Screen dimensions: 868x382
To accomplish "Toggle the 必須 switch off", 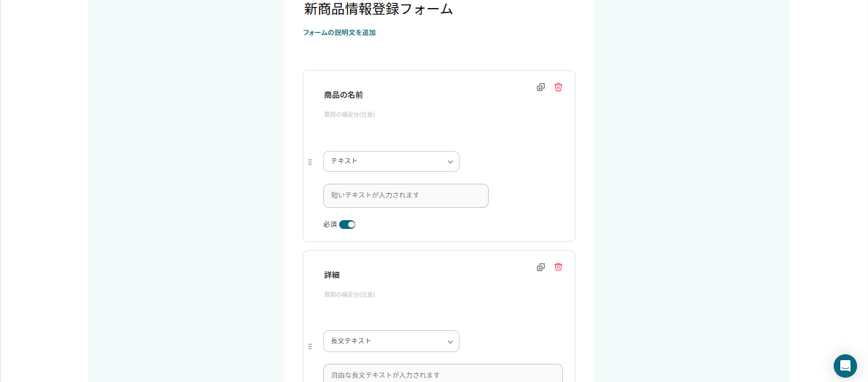I will (x=347, y=225).
